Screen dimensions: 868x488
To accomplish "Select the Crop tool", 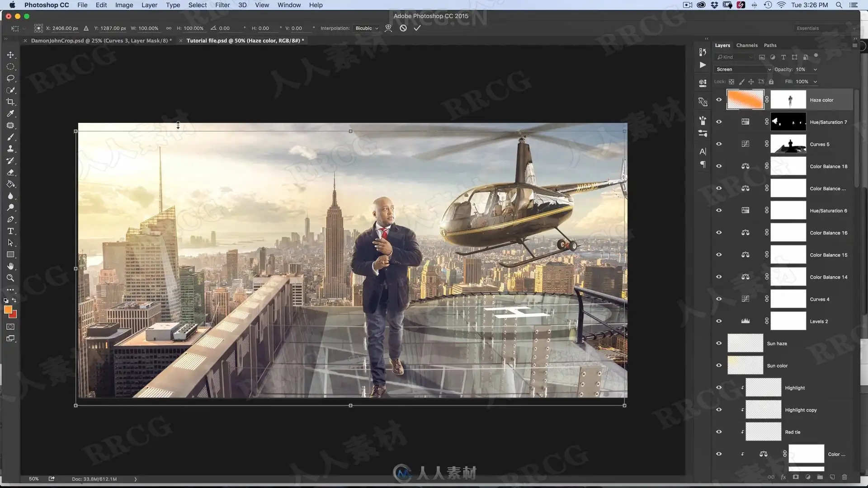I will point(10,102).
